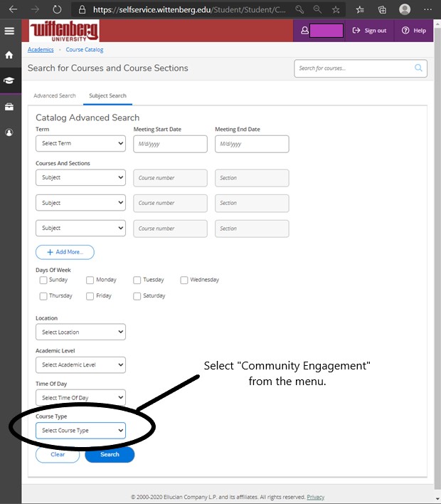Open the Select Time Of Day dropdown
This screenshot has height=504, width=441.
click(80, 398)
